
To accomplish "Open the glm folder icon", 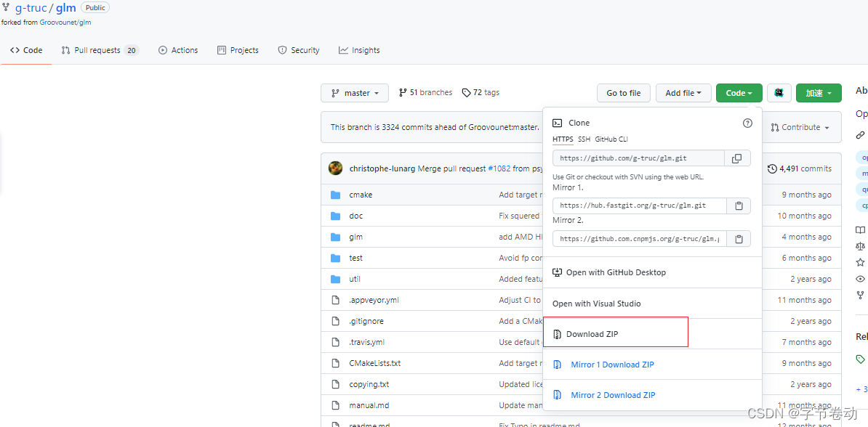I will click(335, 237).
